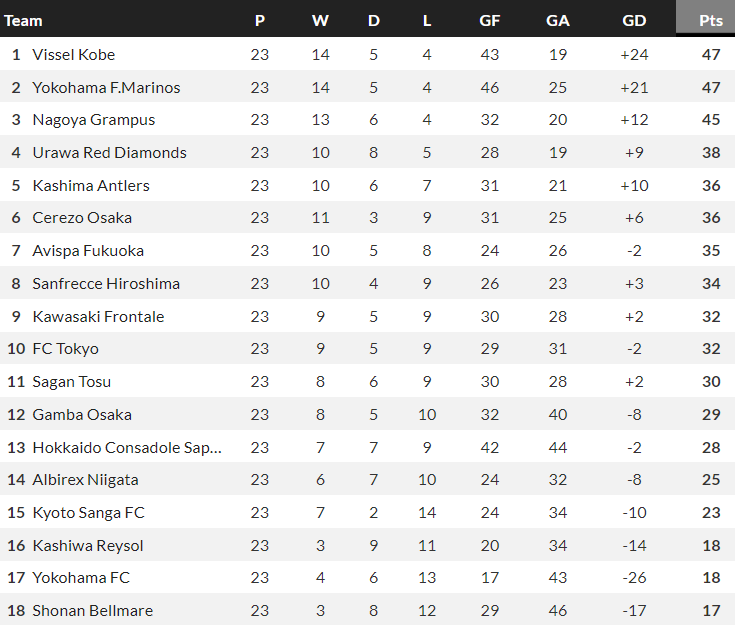Screen dimensions: 735x625
Task: Open Yokohama F.Marinos team page
Action: [x=106, y=87]
